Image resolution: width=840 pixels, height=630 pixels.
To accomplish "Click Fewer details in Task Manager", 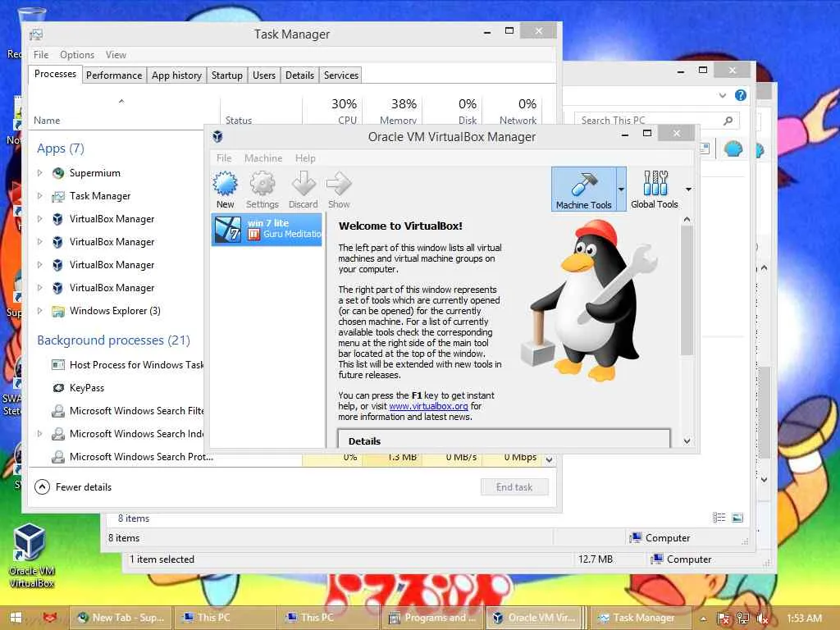I will (x=73, y=487).
